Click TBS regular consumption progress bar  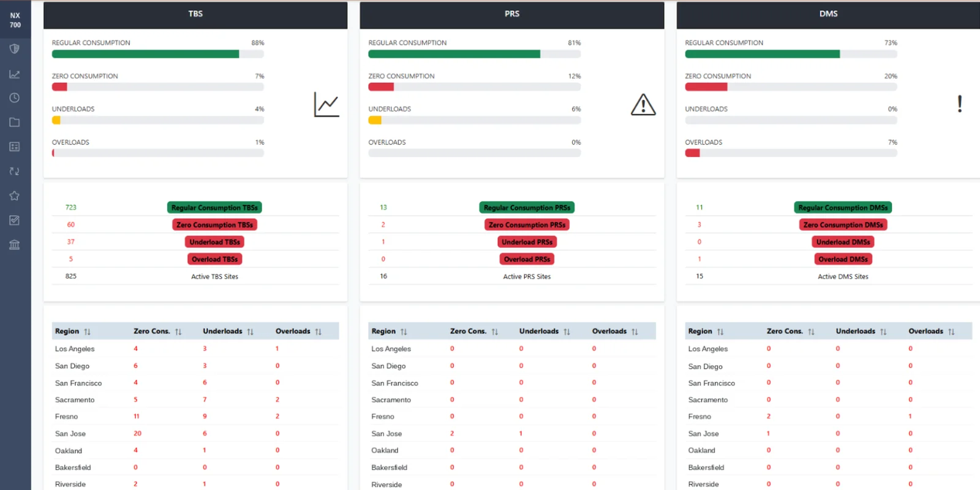tap(158, 54)
